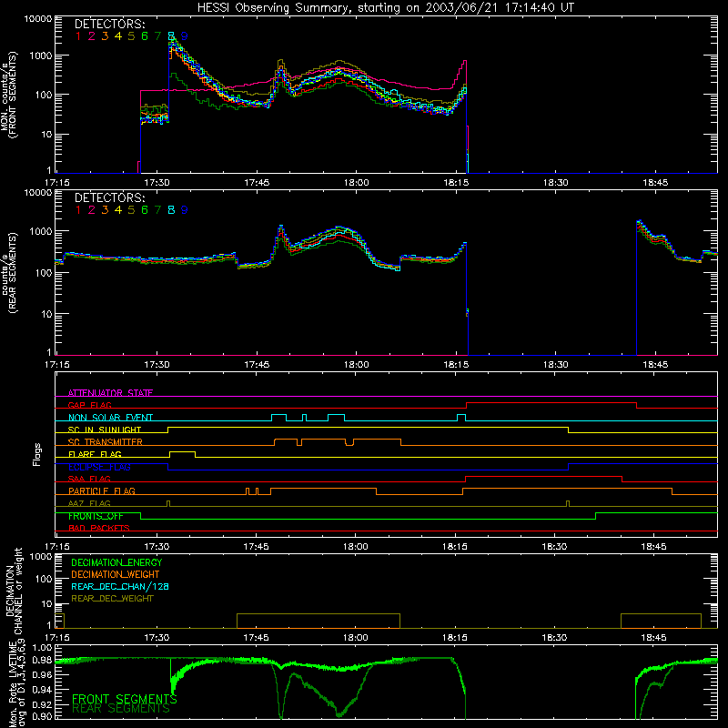This screenshot has width=728, height=728.
Task: Click 18:45 tick under rear segments panel
Action: point(655,365)
